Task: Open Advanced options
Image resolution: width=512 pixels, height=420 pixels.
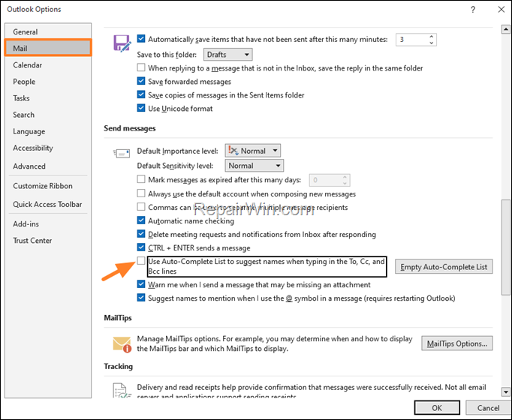Action: tap(48, 166)
